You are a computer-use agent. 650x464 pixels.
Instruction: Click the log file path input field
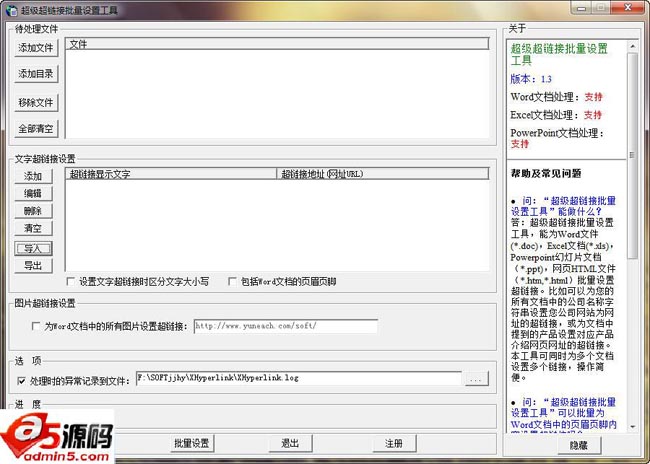click(x=298, y=378)
